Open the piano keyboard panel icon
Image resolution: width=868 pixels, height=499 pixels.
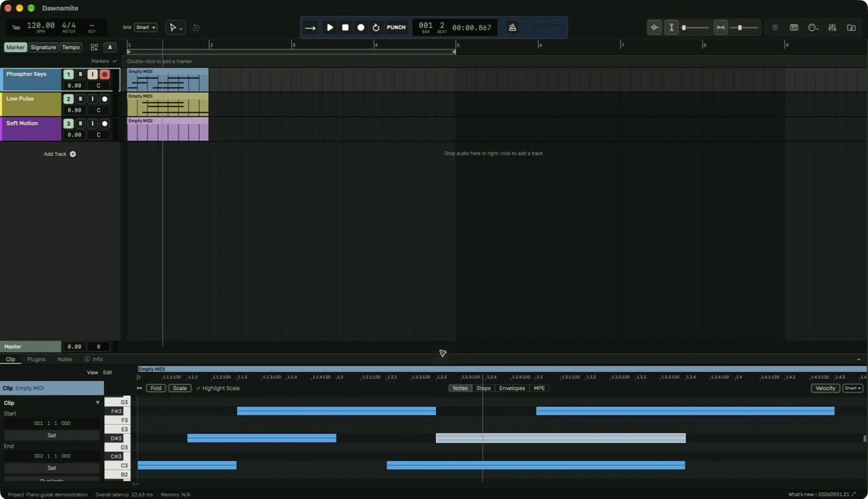[x=794, y=27]
